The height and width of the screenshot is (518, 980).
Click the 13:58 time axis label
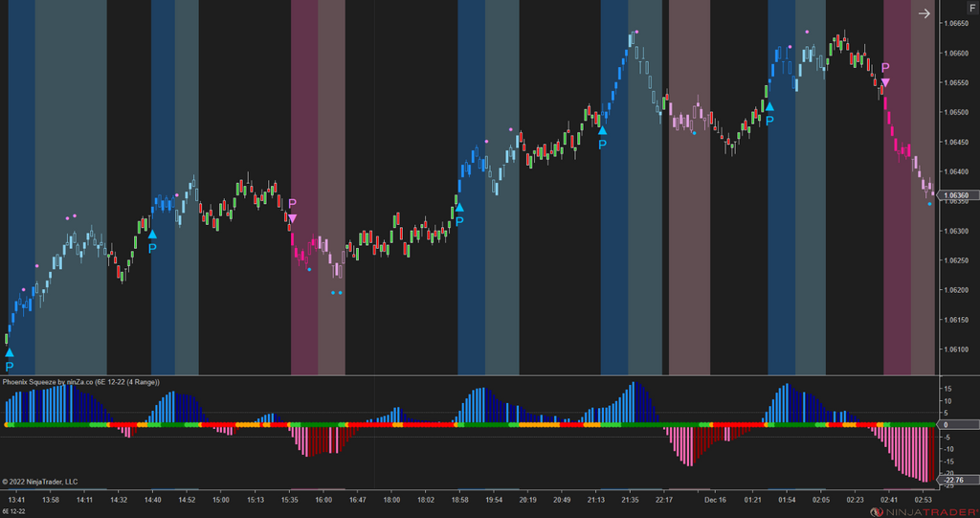51,500
